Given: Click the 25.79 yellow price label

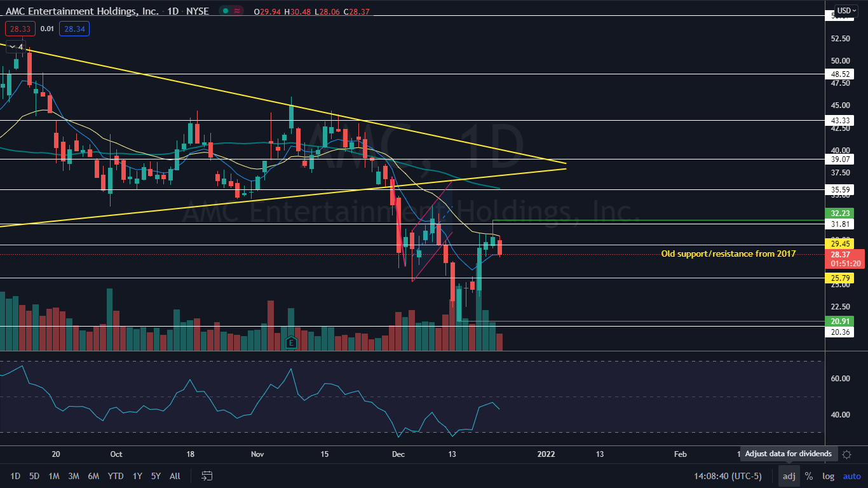Looking at the screenshot, I should click(840, 278).
